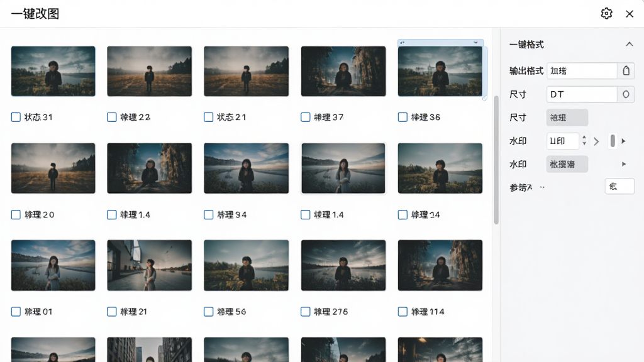Click the right chevron in first 水印 row
This screenshot has width=644, height=362.
pyautogui.click(x=596, y=141)
